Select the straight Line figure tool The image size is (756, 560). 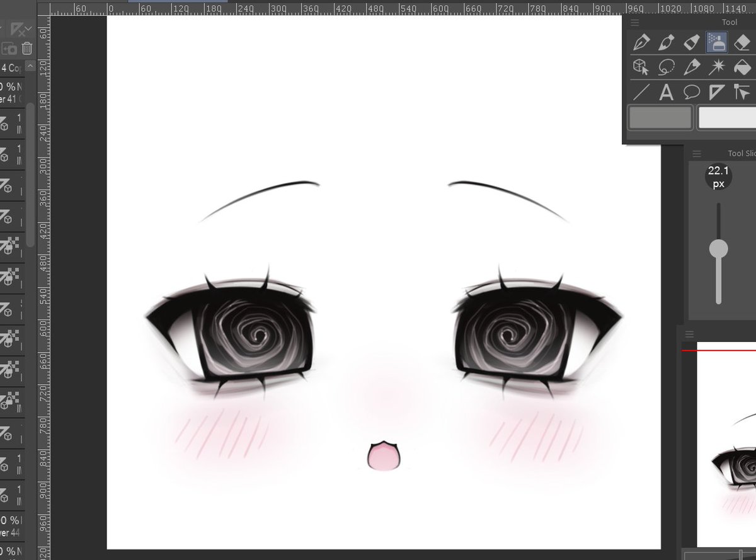pyautogui.click(x=641, y=92)
